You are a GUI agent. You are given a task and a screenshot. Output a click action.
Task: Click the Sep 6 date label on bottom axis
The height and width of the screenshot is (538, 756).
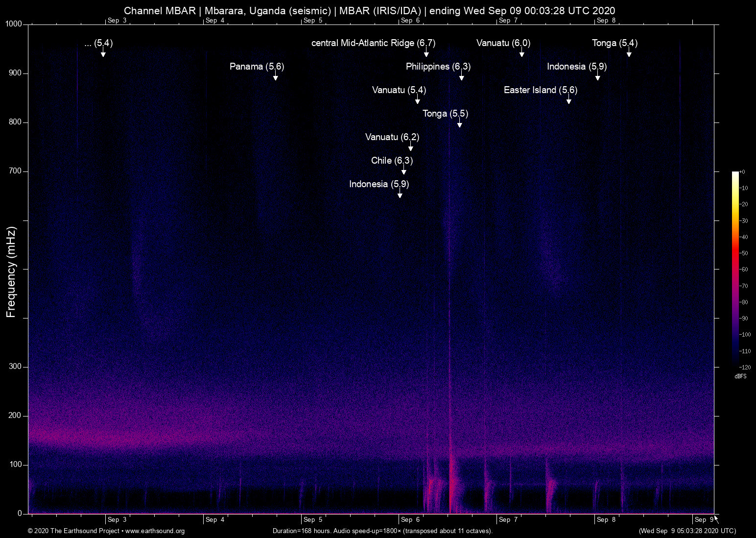pos(410,520)
